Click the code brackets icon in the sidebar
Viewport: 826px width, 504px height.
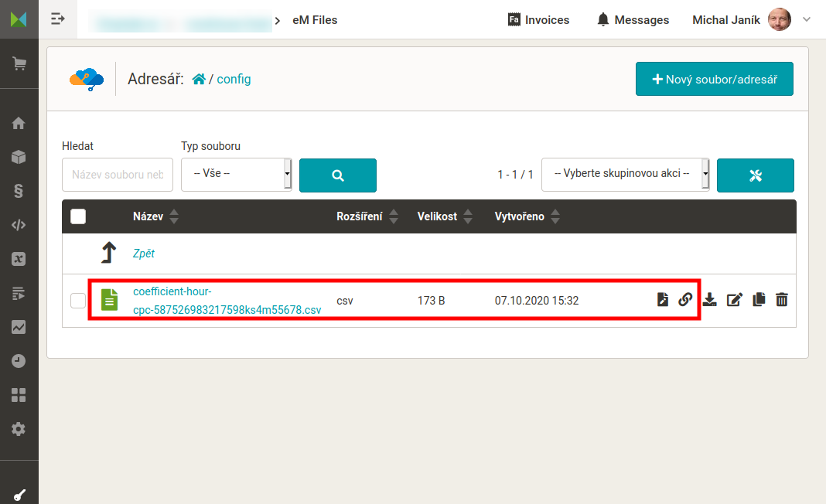point(19,225)
